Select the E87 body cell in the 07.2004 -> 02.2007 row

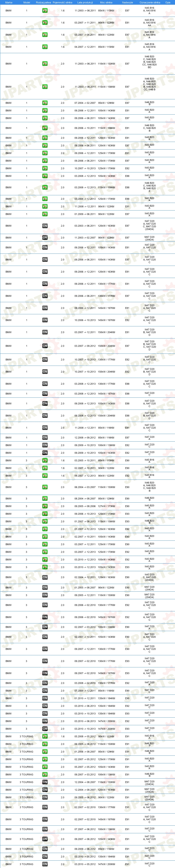[127, 103]
